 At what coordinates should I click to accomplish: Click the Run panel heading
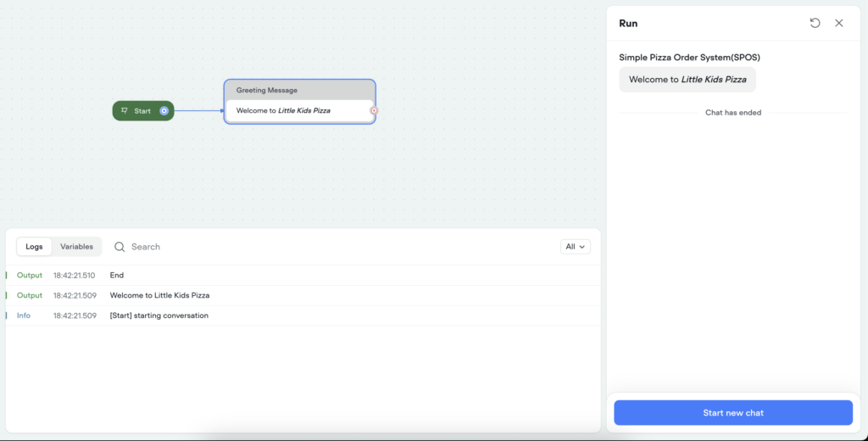628,23
